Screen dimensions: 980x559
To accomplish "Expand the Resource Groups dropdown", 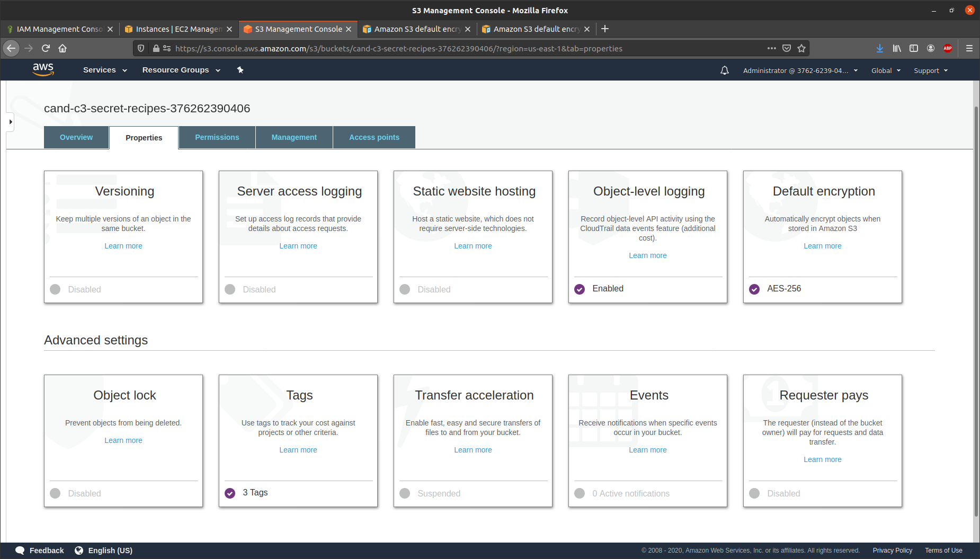I will 181,70.
